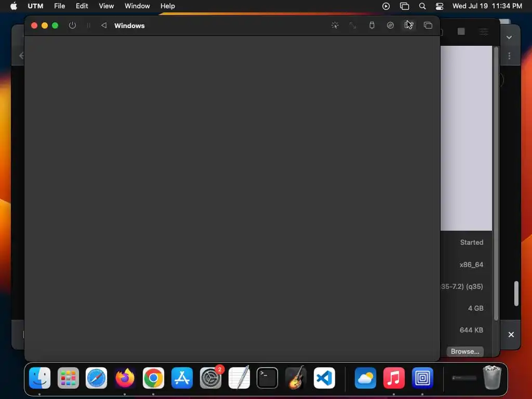
Task: Launch Google Chrome from the Dock
Action: point(153,378)
